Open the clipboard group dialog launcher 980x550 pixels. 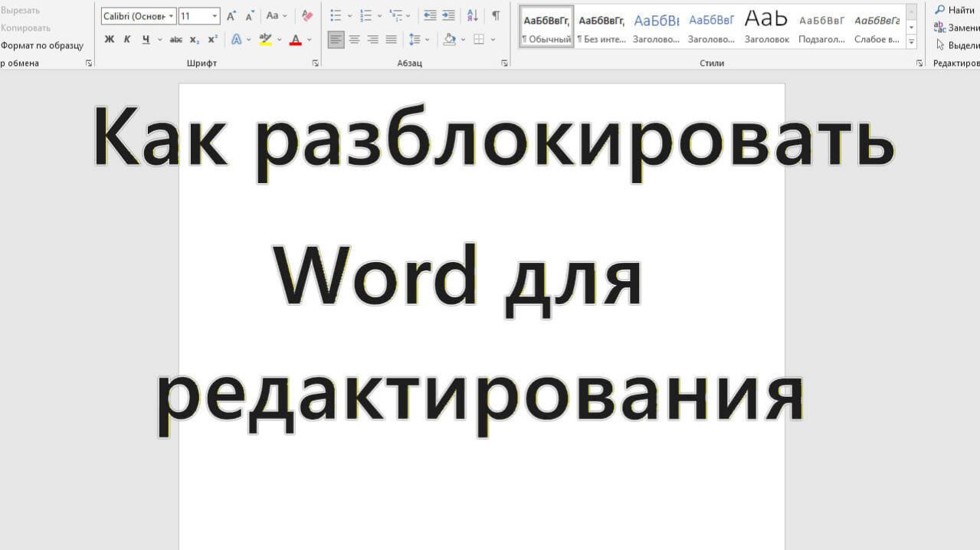[89, 64]
